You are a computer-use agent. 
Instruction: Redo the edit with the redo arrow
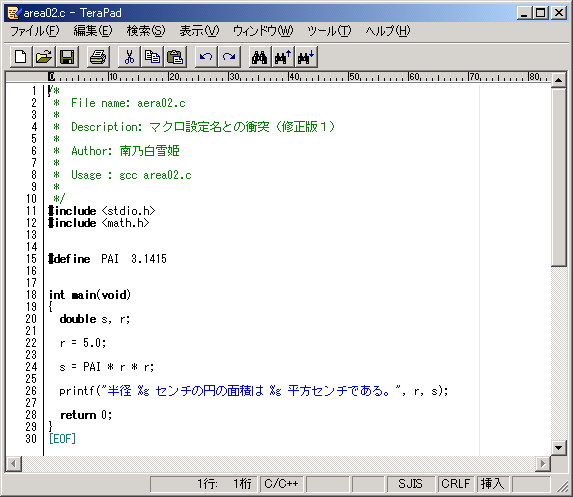(x=229, y=57)
